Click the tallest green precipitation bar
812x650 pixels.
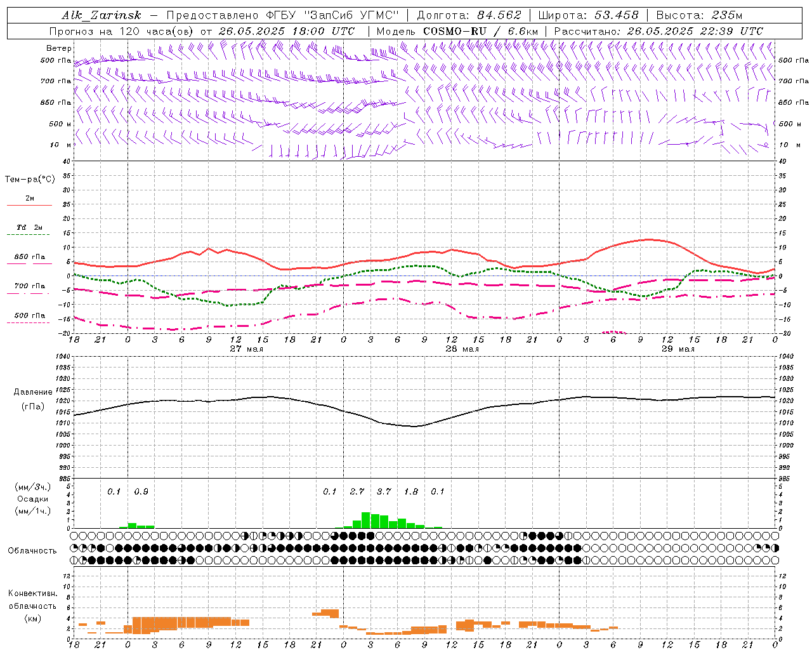[366, 521]
